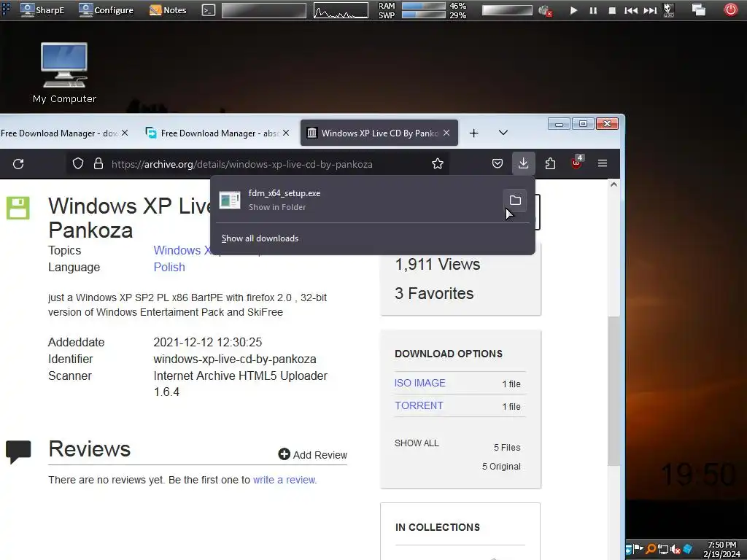This screenshot has height=560, width=747.
Task: Open the extensions puzzle icon
Action: [x=550, y=164]
